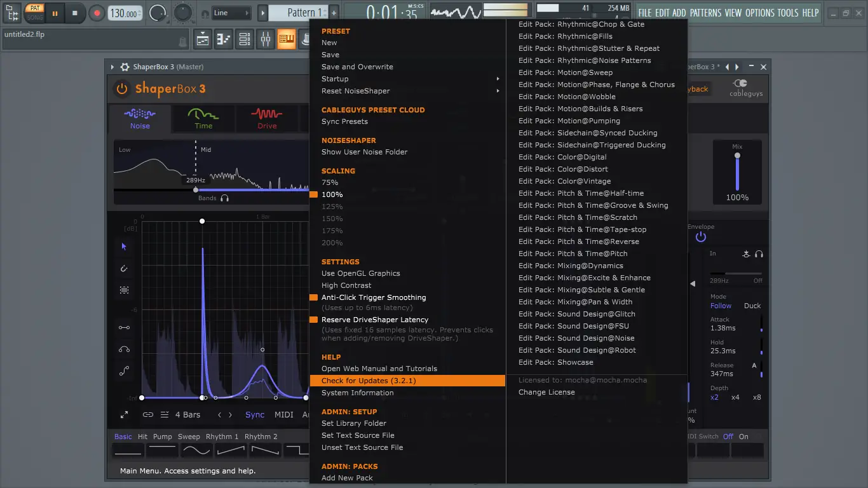Click Check for Updates (3.2.1)

click(x=408, y=381)
